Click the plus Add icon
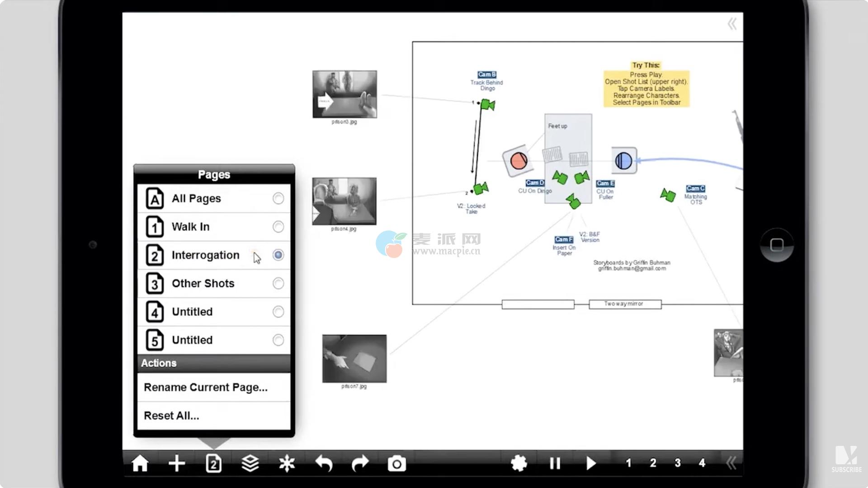868x488 pixels. (177, 464)
